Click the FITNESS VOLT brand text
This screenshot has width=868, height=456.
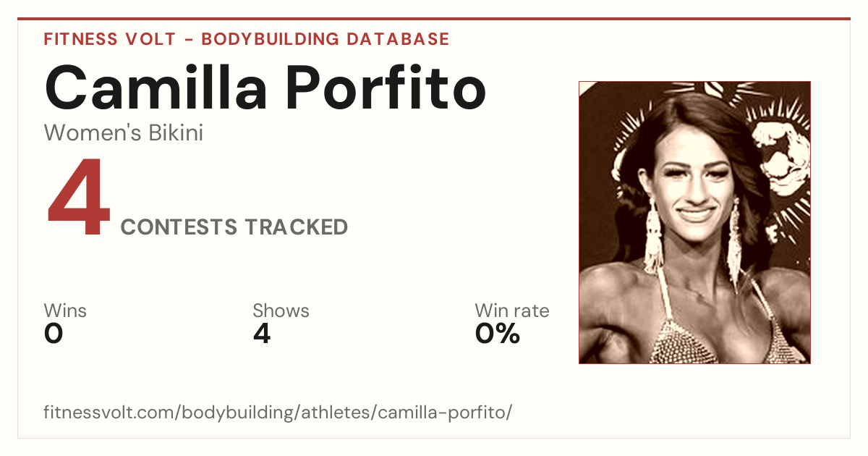pos(111,39)
